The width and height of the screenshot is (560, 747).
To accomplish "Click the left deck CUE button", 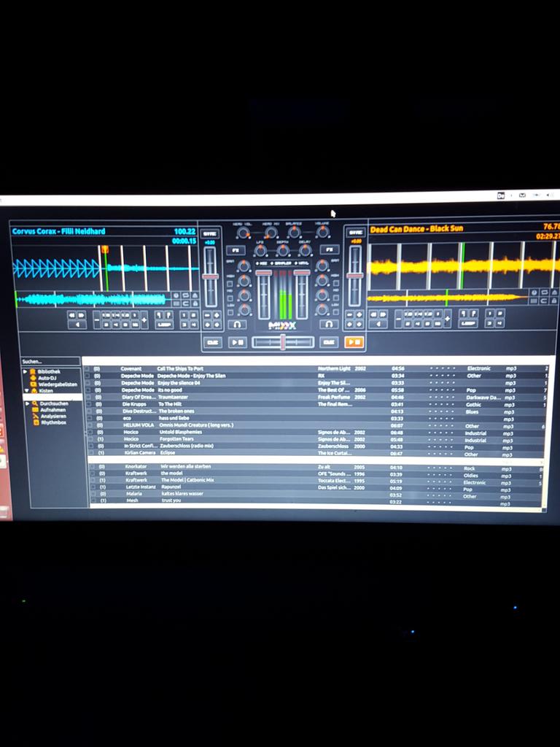I will click(x=213, y=342).
